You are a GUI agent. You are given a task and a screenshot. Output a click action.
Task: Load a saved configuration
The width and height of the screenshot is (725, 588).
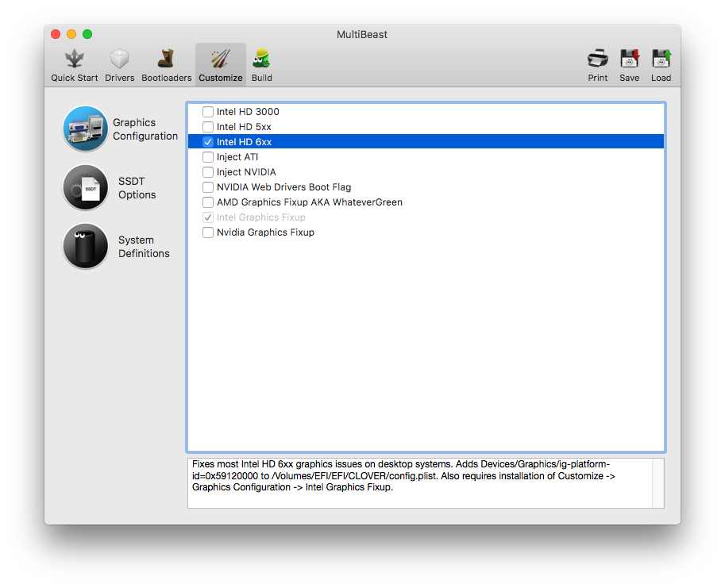(661, 65)
